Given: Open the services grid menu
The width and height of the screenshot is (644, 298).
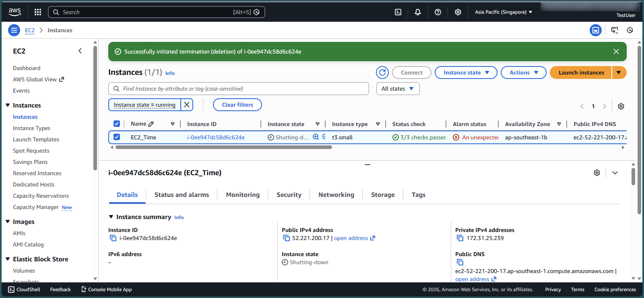Looking at the screenshot, I should (38, 12).
